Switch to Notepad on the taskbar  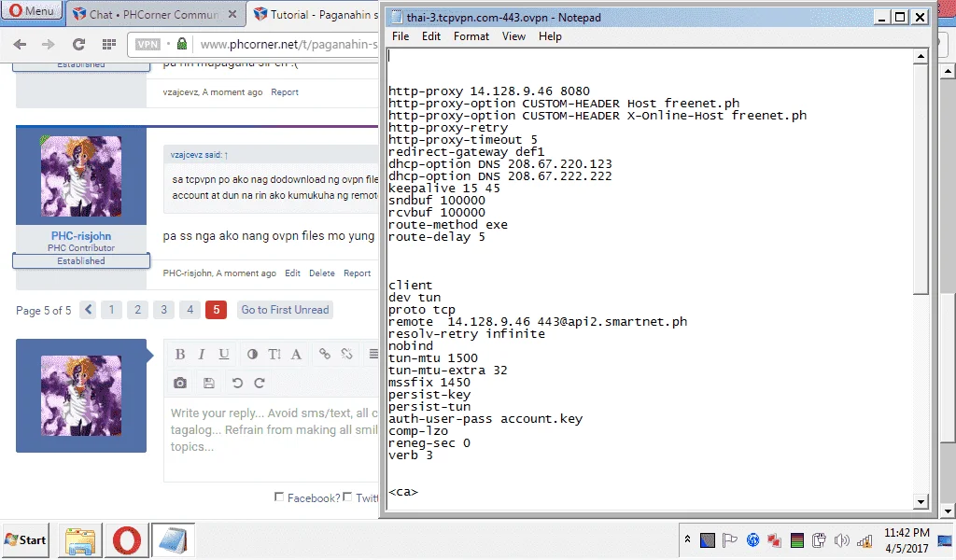(173, 540)
